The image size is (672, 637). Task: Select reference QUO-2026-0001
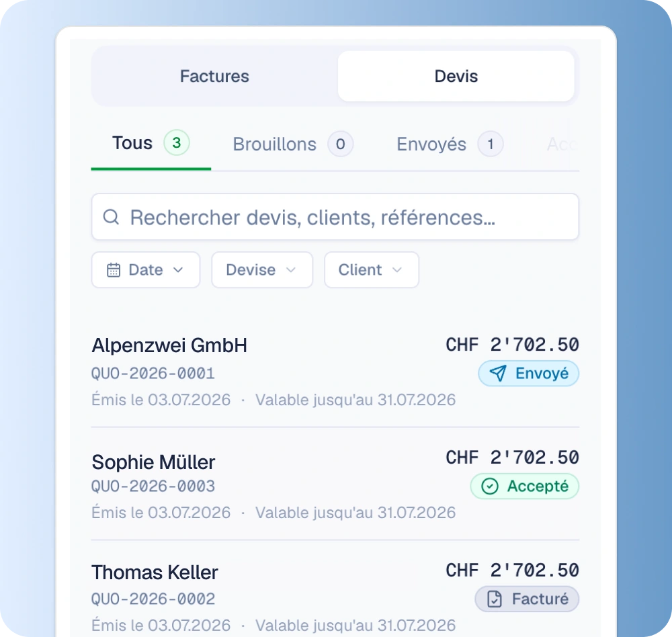(x=153, y=374)
